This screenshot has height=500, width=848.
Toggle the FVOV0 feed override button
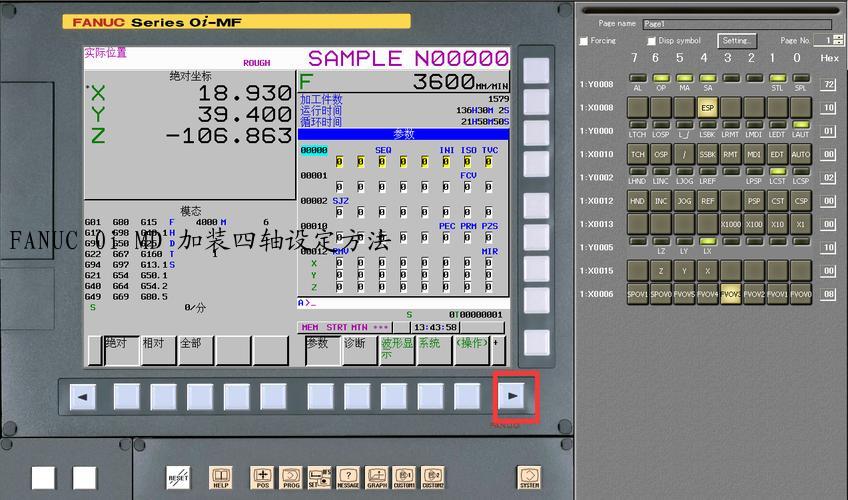click(801, 294)
